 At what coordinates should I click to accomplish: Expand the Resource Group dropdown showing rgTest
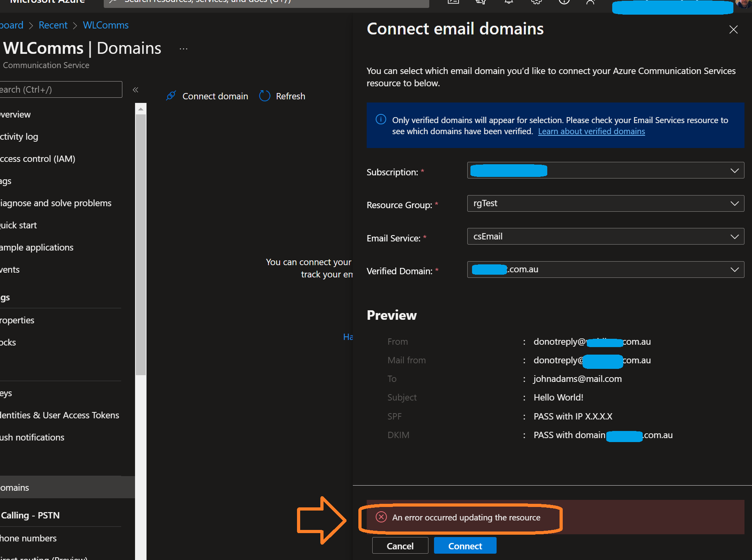pyautogui.click(x=605, y=203)
